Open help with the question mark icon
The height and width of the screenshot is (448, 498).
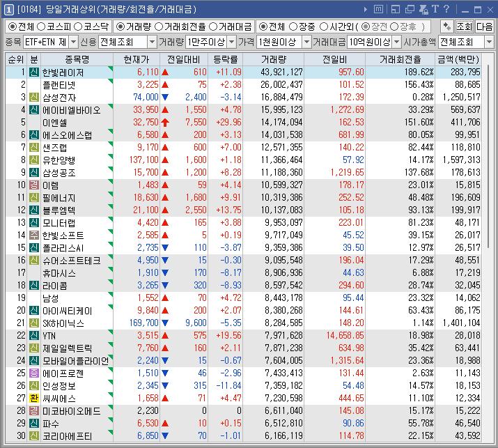click(446, 9)
